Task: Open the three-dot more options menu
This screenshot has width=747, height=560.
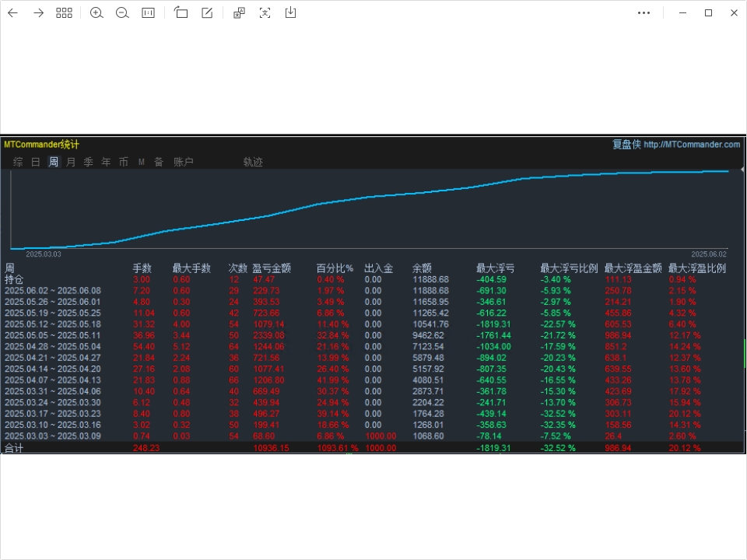Action: coord(644,13)
